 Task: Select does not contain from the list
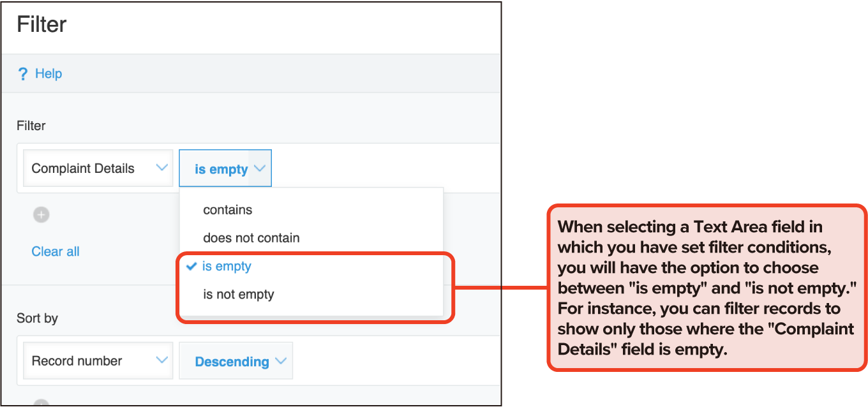pos(251,238)
